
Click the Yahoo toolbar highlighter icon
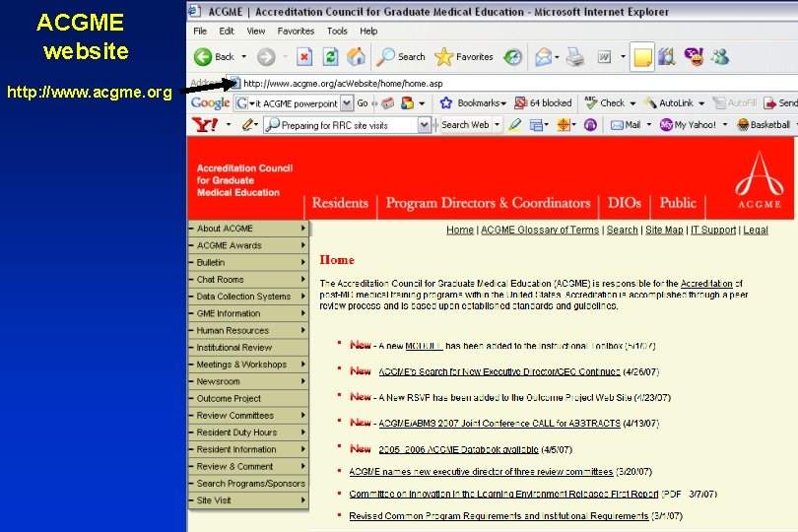(x=514, y=125)
